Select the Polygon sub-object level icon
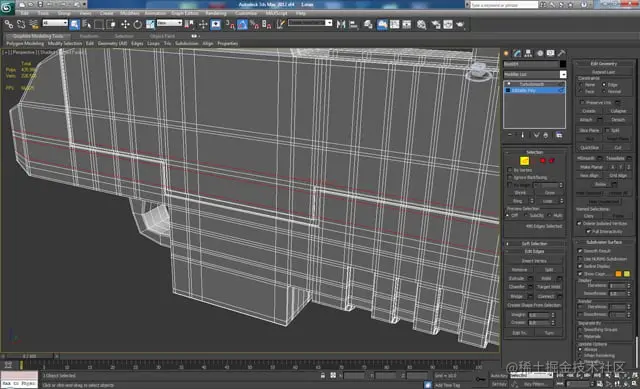 [543, 161]
